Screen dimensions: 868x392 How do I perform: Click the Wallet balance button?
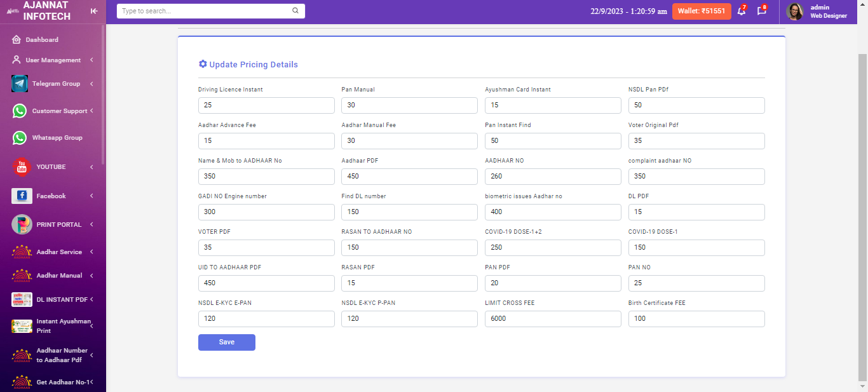pos(702,11)
